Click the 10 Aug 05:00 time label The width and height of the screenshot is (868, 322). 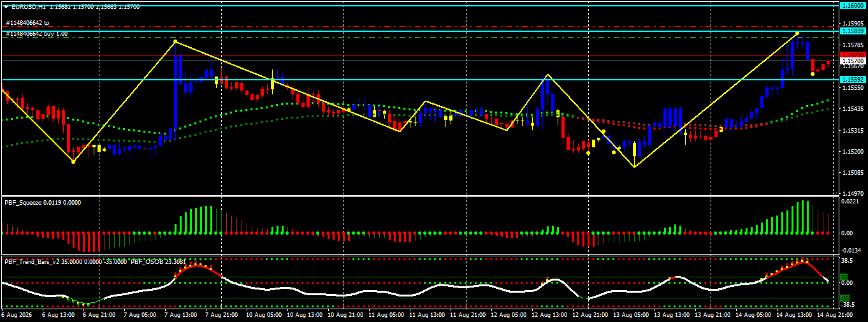(x=264, y=315)
